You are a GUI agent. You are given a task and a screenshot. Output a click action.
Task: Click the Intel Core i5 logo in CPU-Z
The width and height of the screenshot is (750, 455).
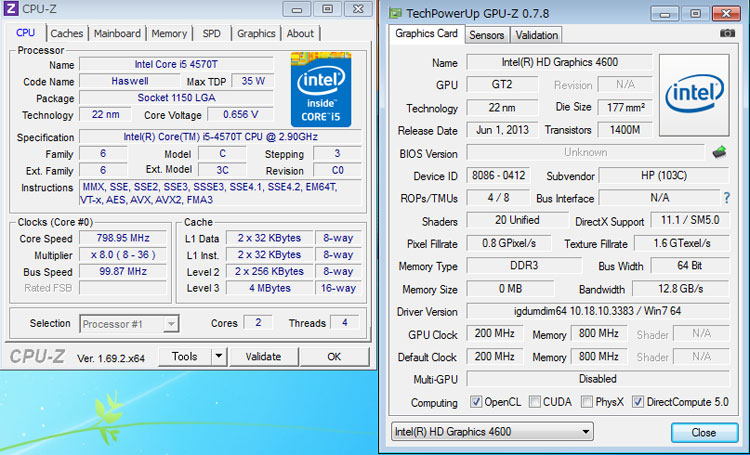tap(321, 89)
